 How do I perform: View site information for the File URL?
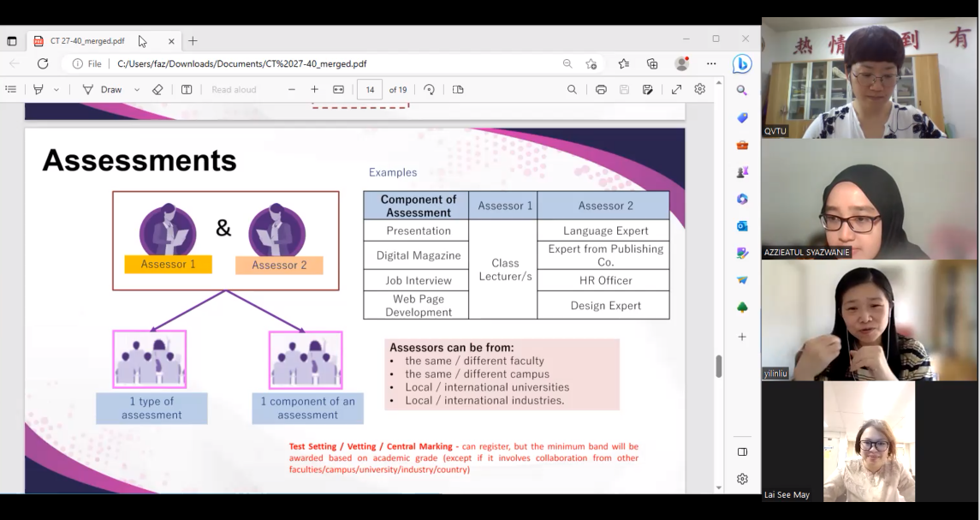(87, 64)
